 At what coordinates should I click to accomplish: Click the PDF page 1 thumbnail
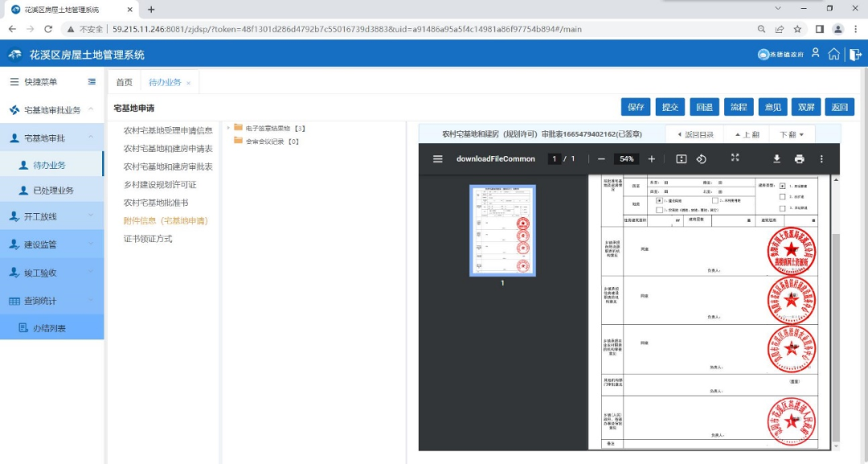[x=502, y=230]
